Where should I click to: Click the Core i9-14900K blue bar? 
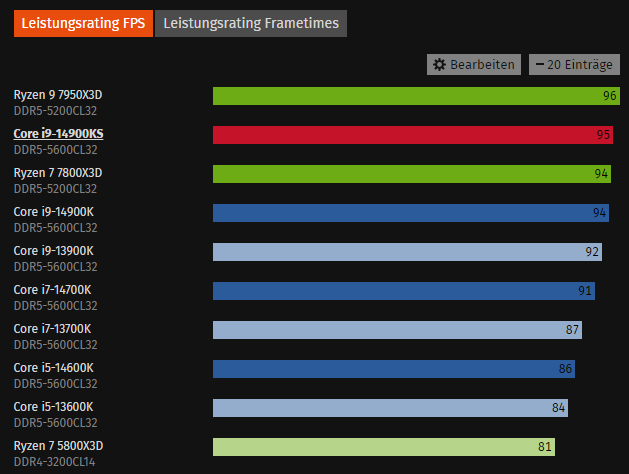(x=411, y=213)
